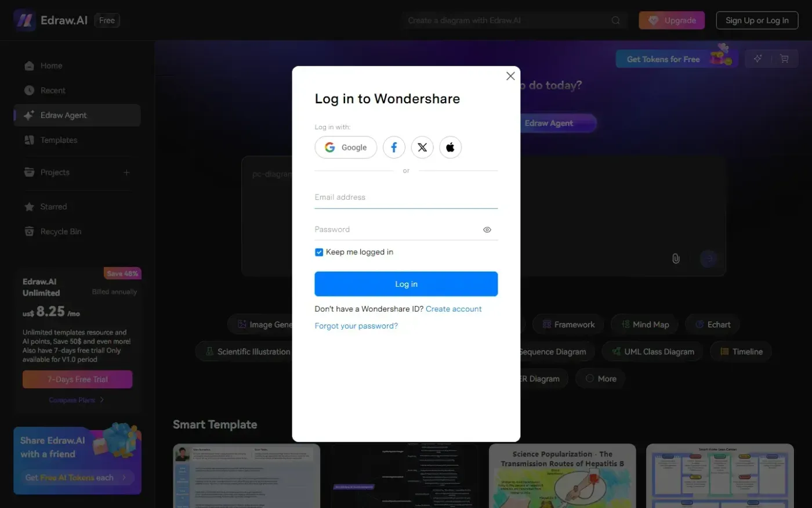Select the ER Diagram chip
Screen dimensions: 812x508
point(543,379)
